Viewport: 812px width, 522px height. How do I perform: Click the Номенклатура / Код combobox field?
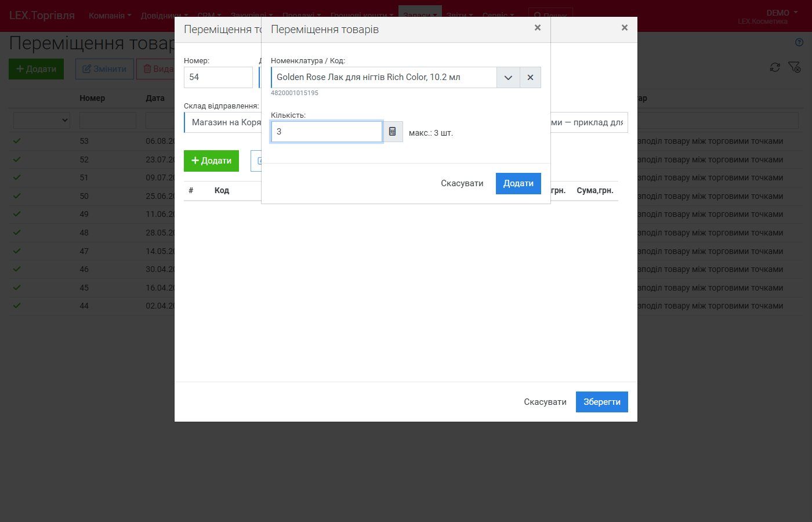point(384,77)
